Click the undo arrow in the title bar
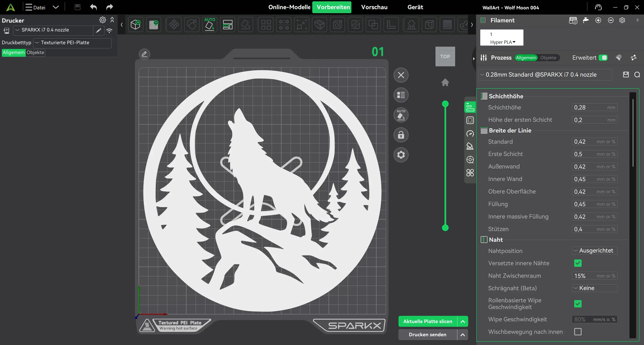Viewport: 644px width, 345px height. pyautogui.click(x=94, y=7)
